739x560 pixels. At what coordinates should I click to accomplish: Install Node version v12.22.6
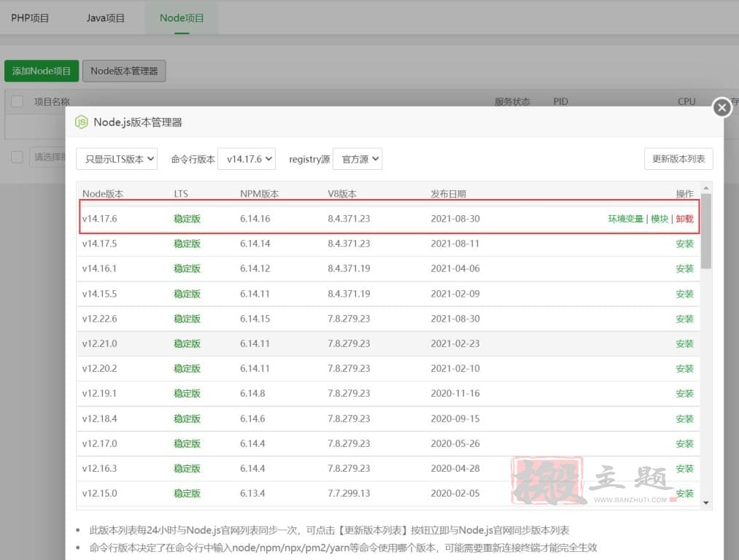(684, 319)
